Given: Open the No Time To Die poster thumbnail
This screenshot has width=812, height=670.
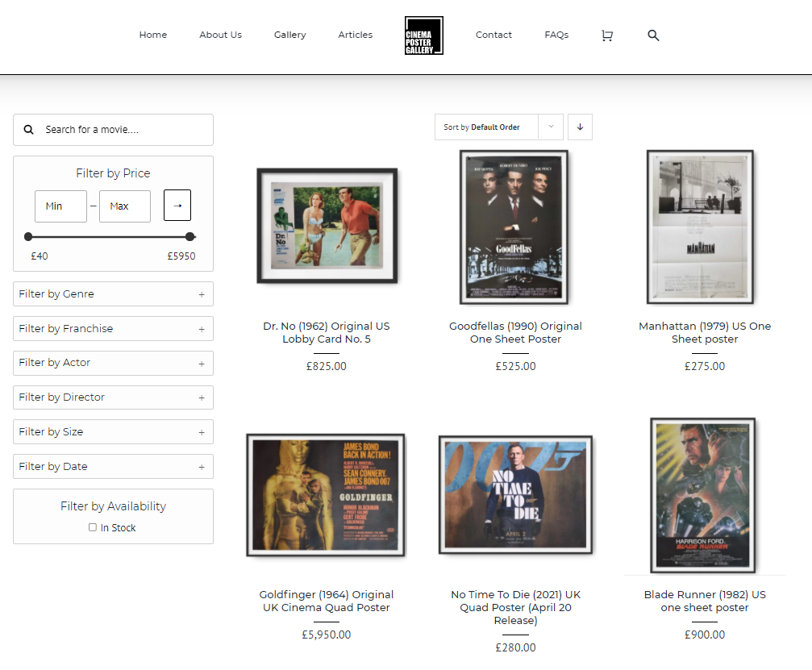Looking at the screenshot, I should (x=516, y=494).
